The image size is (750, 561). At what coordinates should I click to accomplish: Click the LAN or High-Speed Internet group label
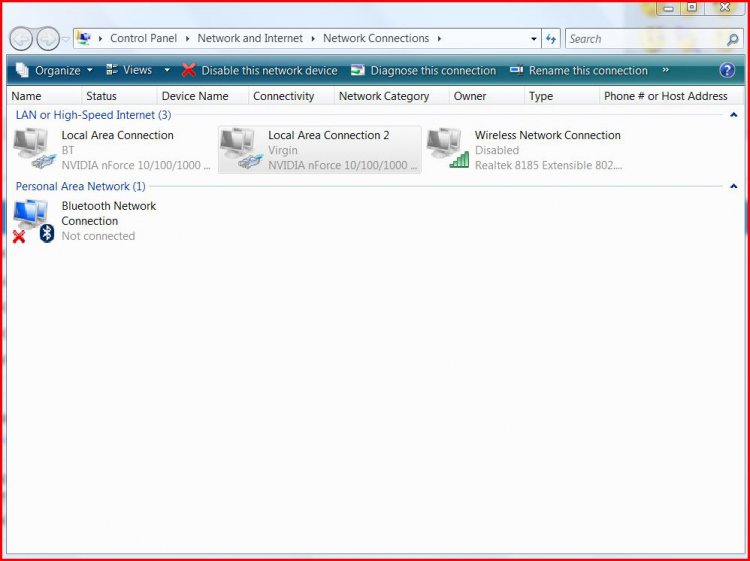pos(93,115)
